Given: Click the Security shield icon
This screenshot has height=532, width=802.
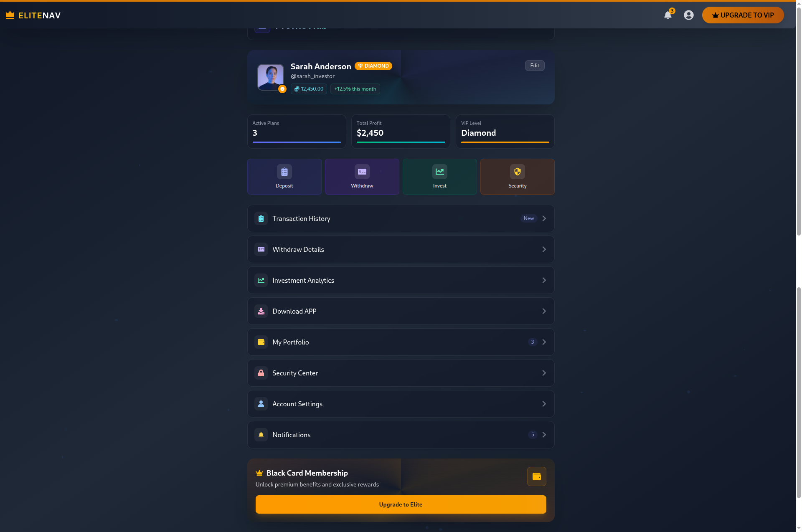Looking at the screenshot, I should coord(517,172).
